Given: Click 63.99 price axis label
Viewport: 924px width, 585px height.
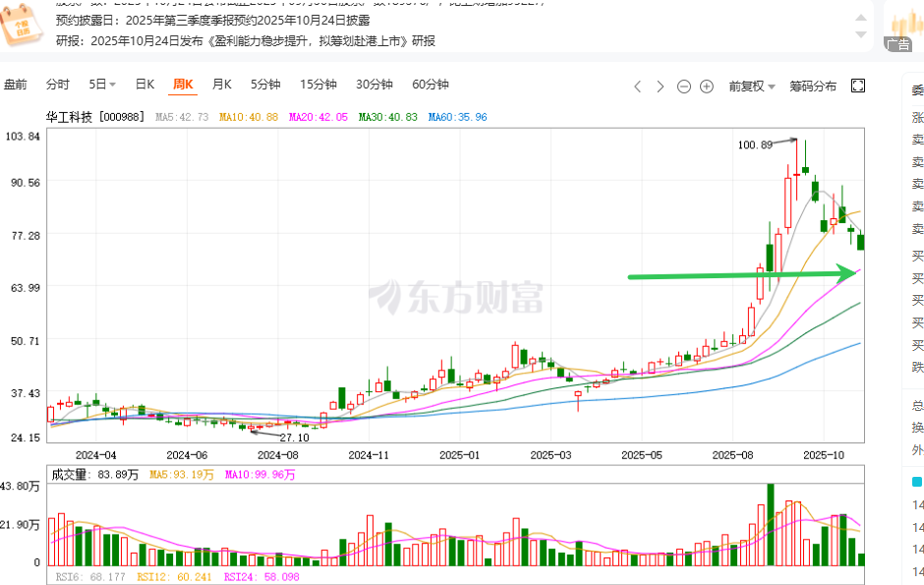Looking at the screenshot, I should (26, 287).
